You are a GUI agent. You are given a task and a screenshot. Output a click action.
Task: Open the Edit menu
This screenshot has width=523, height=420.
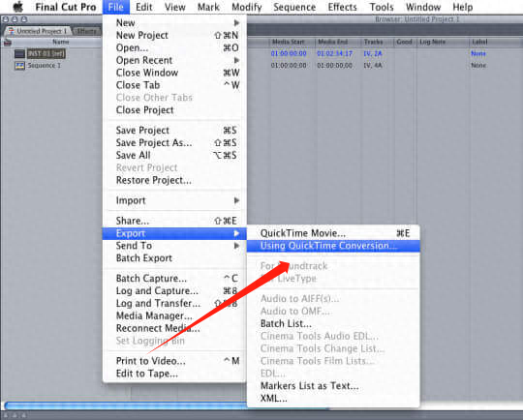pos(144,7)
